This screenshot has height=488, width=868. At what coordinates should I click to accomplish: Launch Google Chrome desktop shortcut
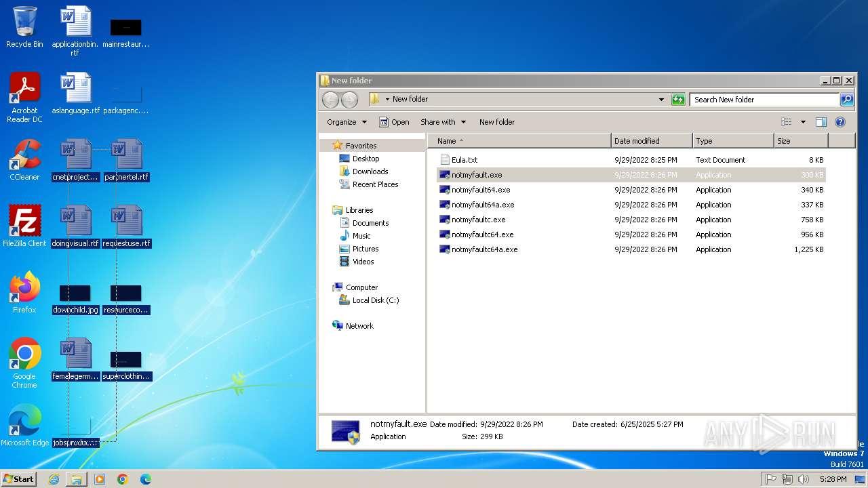(24, 363)
